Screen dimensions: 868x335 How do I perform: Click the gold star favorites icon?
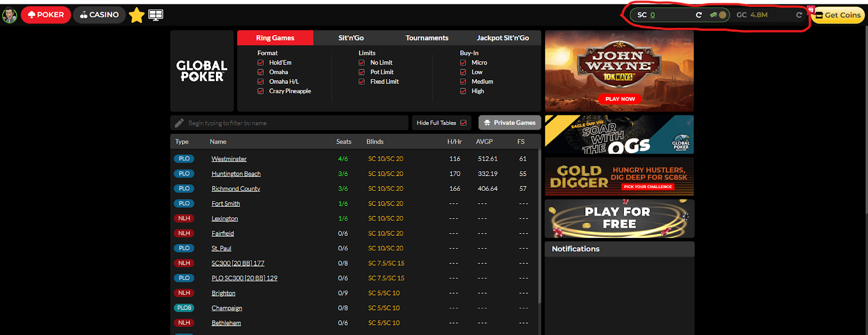[137, 15]
